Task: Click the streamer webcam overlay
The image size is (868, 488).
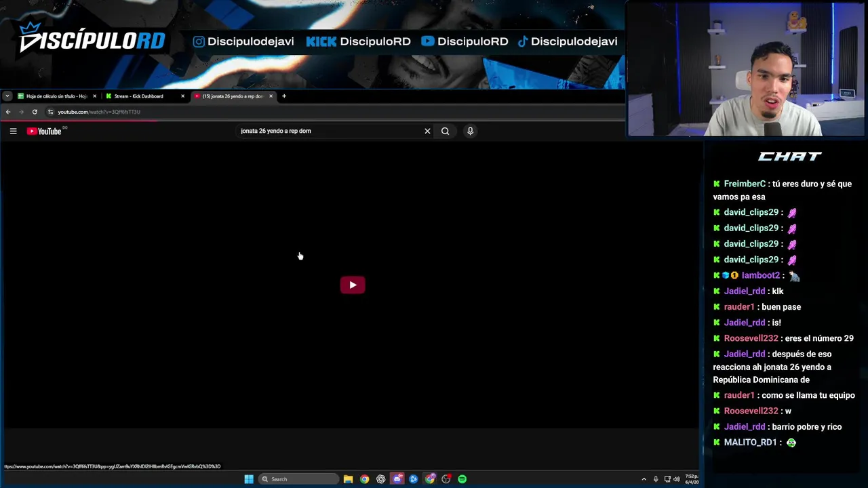Action: (746, 69)
